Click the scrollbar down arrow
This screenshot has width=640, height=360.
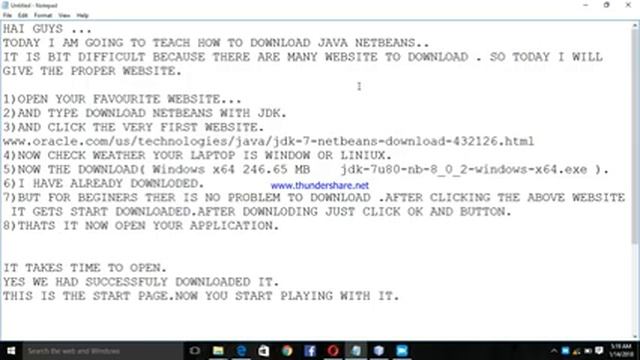pos(635,337)
